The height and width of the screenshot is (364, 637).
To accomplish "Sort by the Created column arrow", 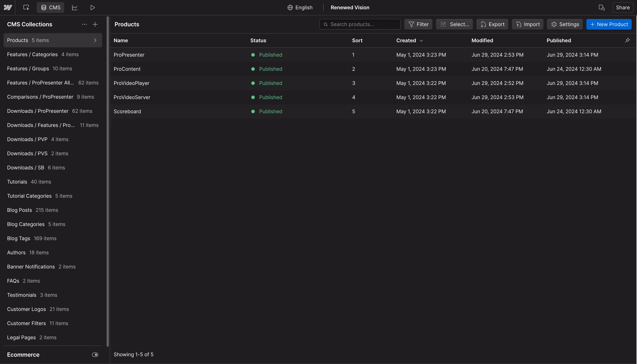I will tap(421, 40).
